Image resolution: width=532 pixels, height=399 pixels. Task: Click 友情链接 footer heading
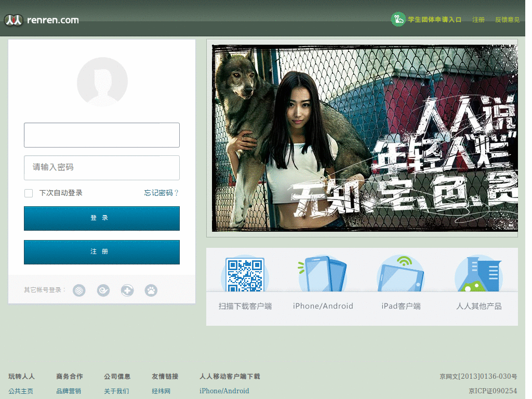(x=165, y=376)
